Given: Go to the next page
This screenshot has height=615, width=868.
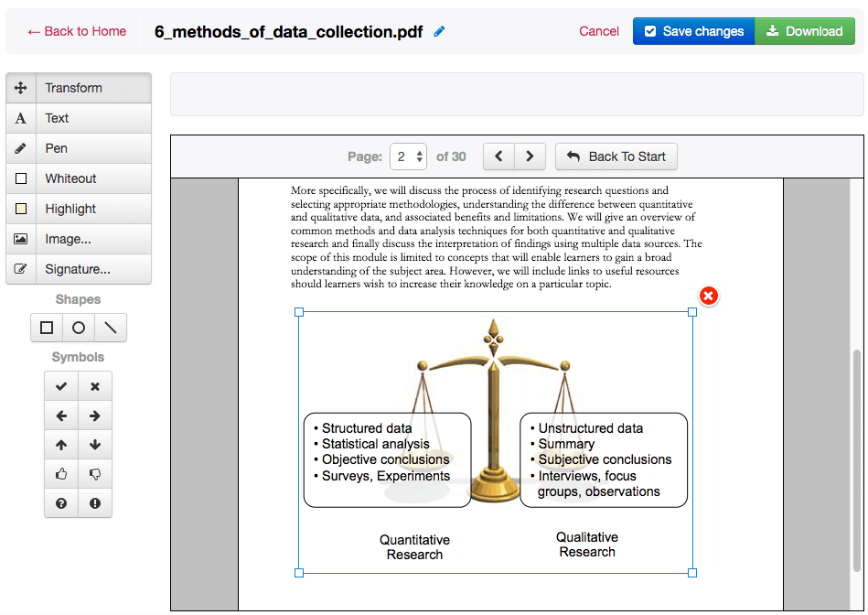Looking at the screenshot, I should tap(530, 156).
